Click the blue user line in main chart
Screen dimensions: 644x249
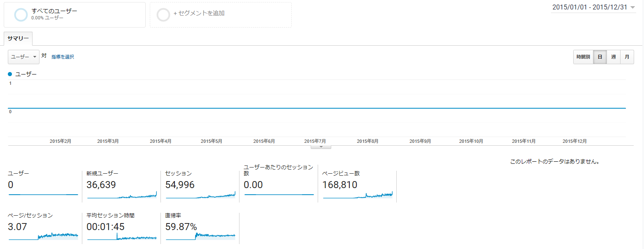(x=317, y=108)
